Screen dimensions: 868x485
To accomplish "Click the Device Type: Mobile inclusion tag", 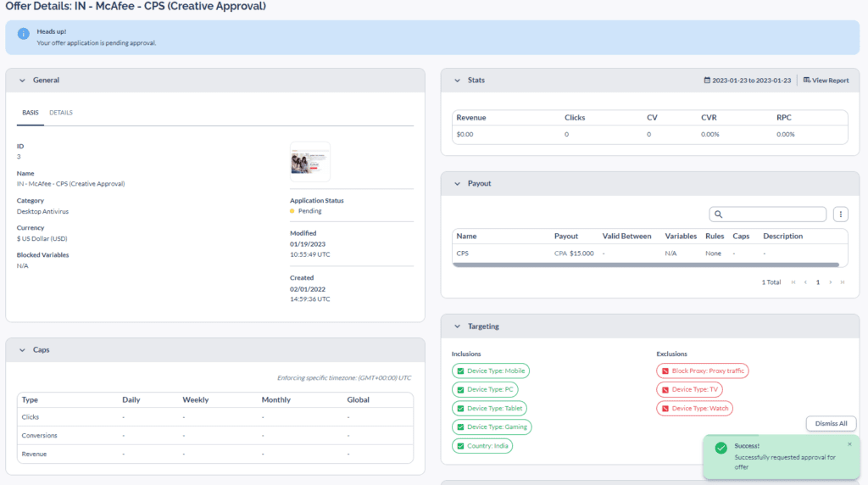I will pos(491,371).
